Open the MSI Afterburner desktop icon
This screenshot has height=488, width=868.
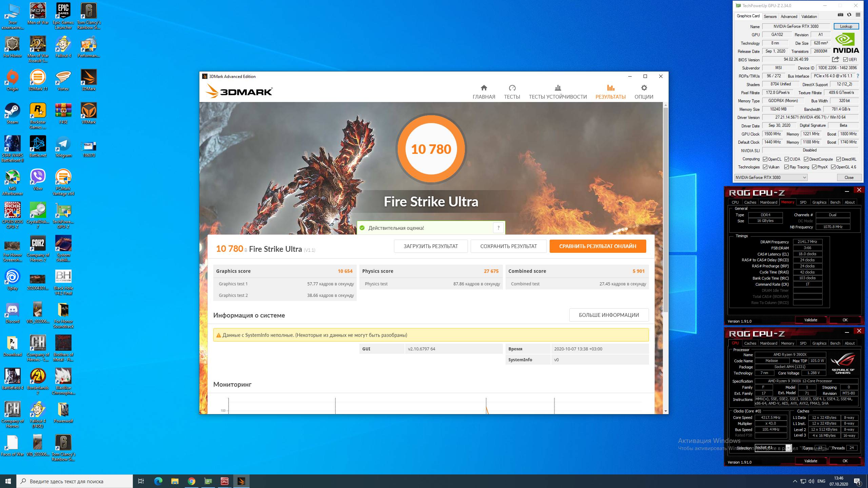(12, 182)
